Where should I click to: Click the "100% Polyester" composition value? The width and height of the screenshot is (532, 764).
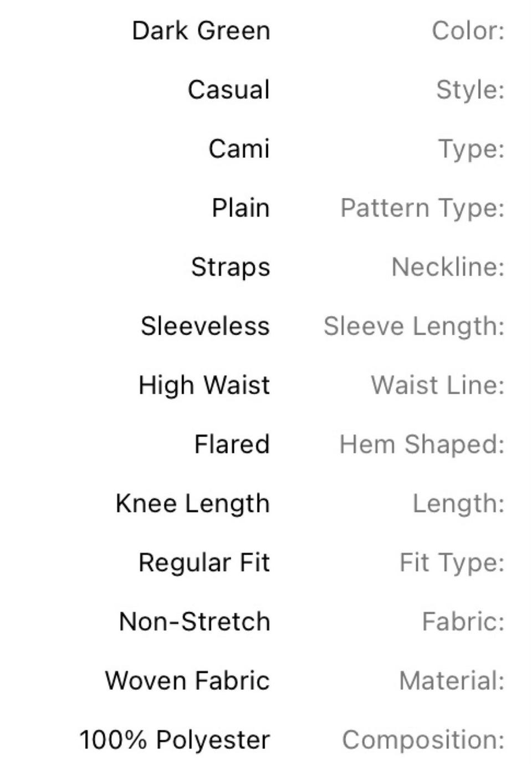click(x=175, y=740)
